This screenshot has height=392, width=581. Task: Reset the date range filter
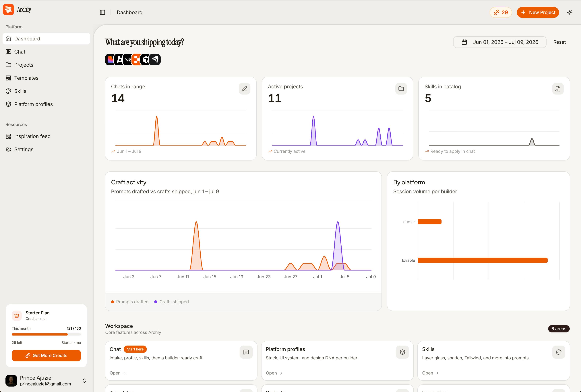[559, 42]
